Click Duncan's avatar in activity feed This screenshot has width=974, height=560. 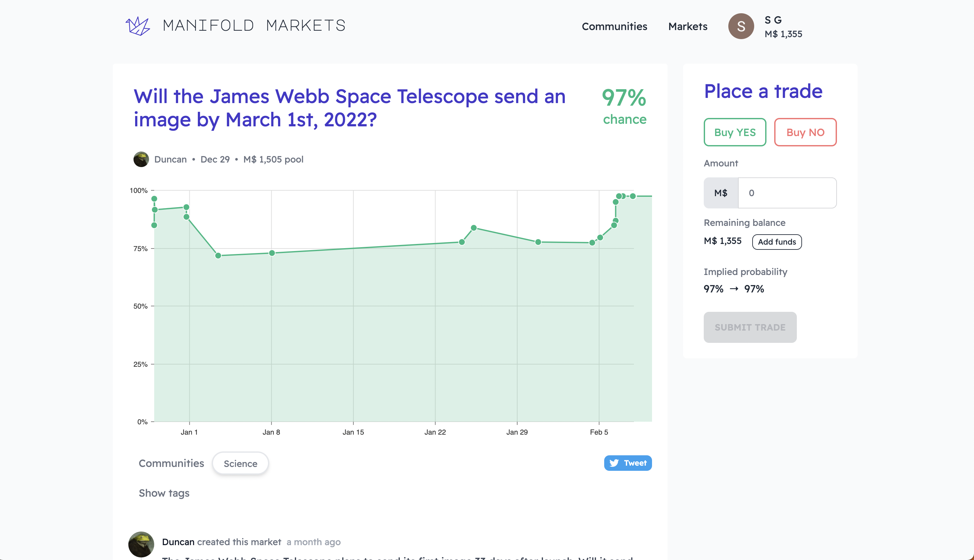coord(141,544)
